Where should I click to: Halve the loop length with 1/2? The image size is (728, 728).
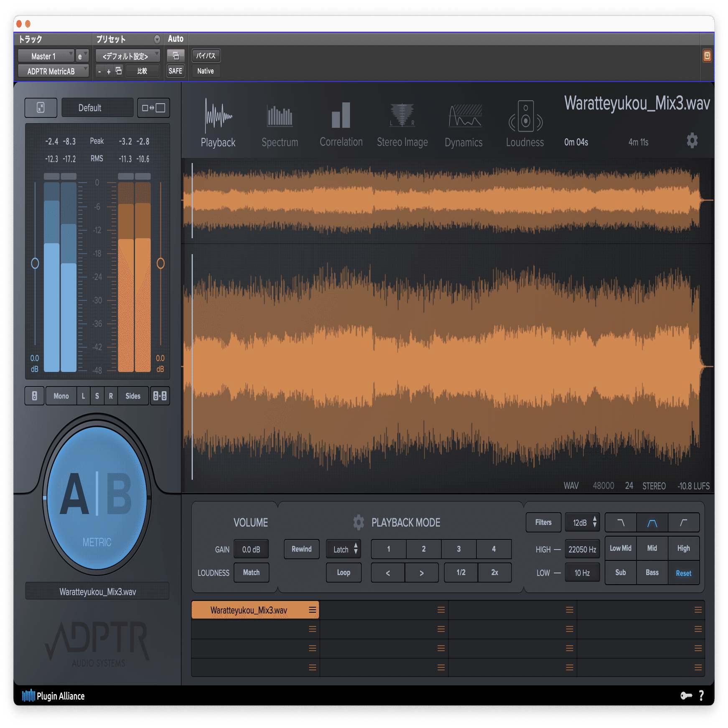[461, 573]
